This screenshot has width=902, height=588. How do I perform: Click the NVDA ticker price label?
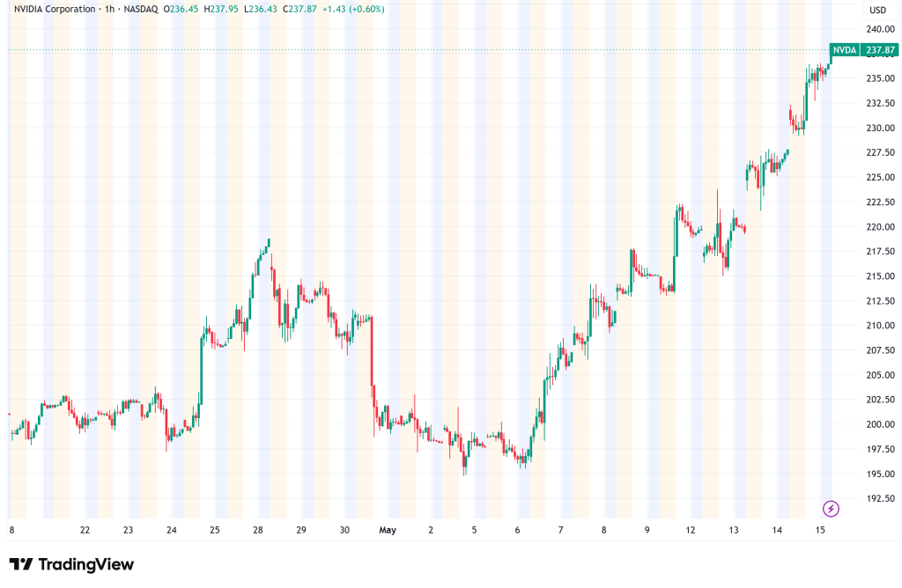pyautogui.click(x=845, y=50)
